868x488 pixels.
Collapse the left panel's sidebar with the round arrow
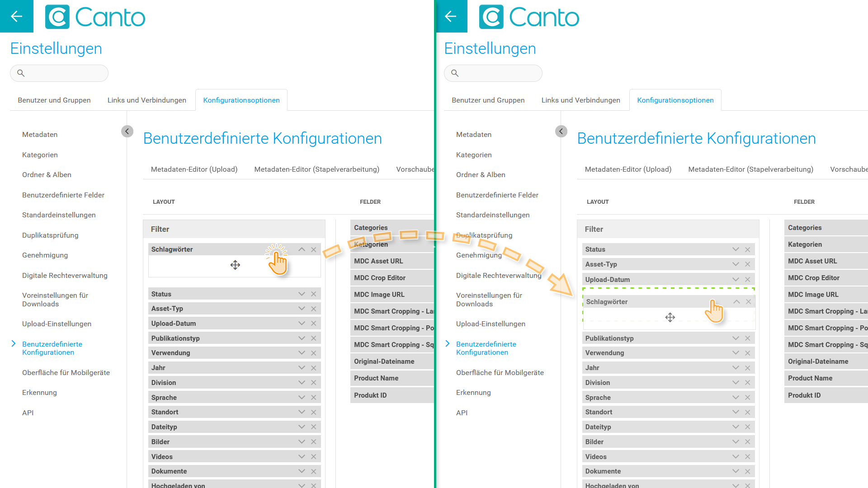pyautogui.click(x=127, y=131)
